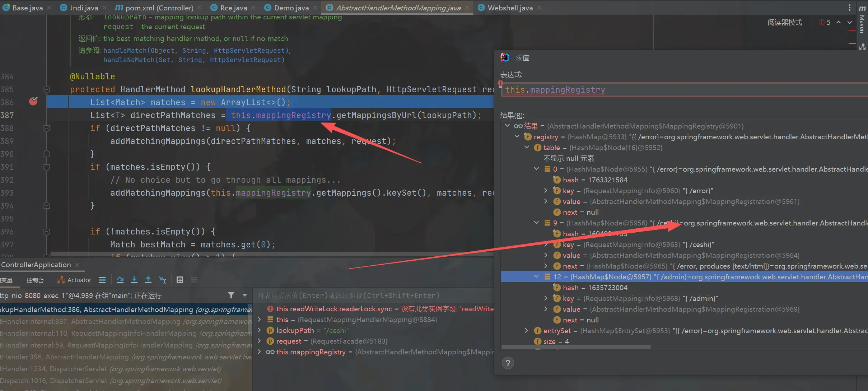868x391 pixels.
Task: Click the Step Out debugger icon
Action: pyautogui.click(x=148, y=280)
